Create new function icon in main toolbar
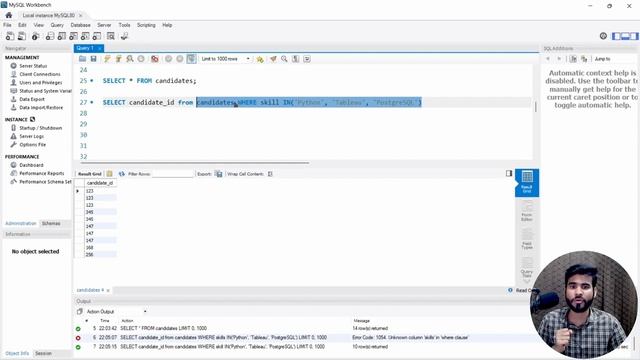 pos(97,36)
